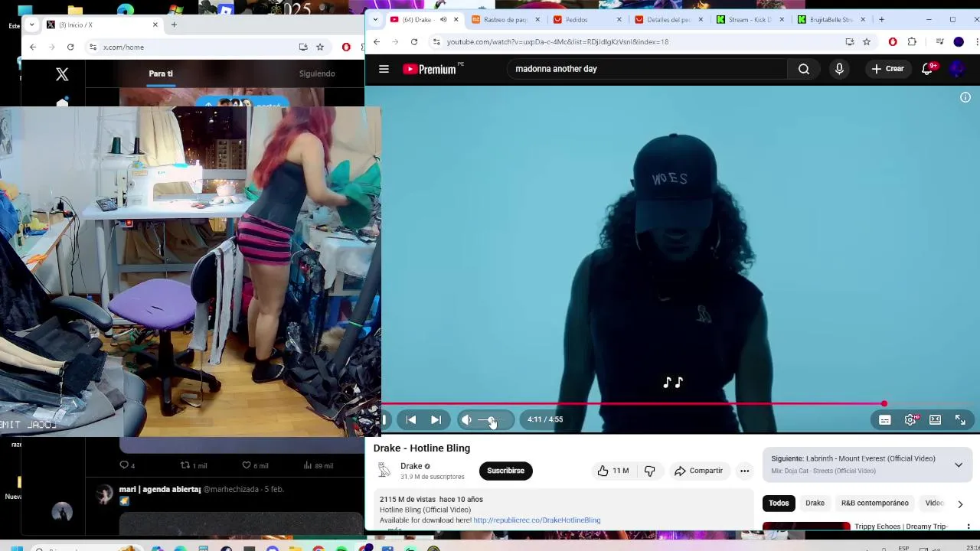The width and height of the screenshot is (980, 551).
Task: Select the Para ti tab on X
Action: pyautogui.click(x=161, y=73)
